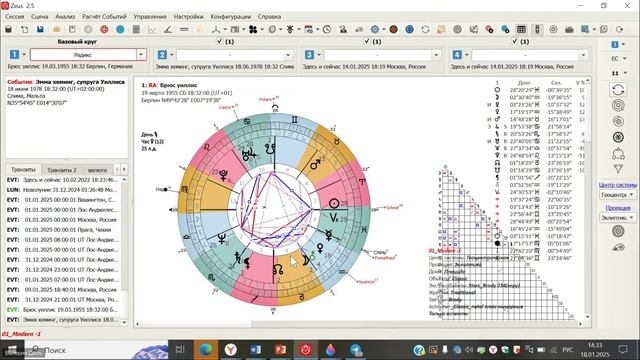Click the solid blue circle toolbar icon

[x=120, y=29]
